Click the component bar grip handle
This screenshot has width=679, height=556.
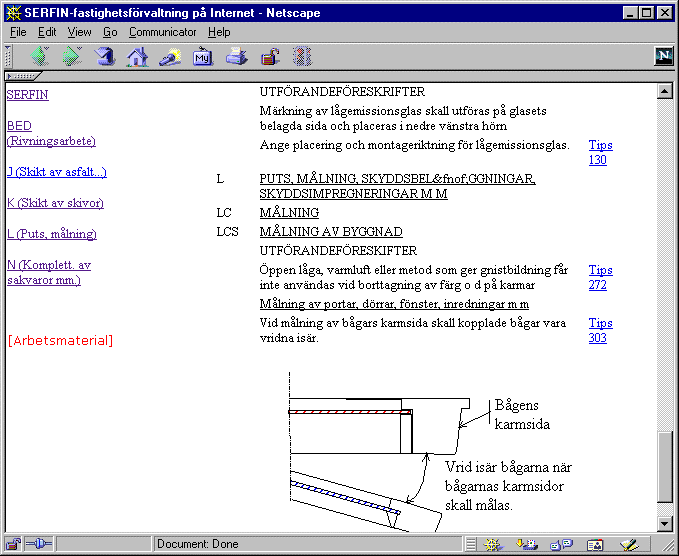coord(471,544)
